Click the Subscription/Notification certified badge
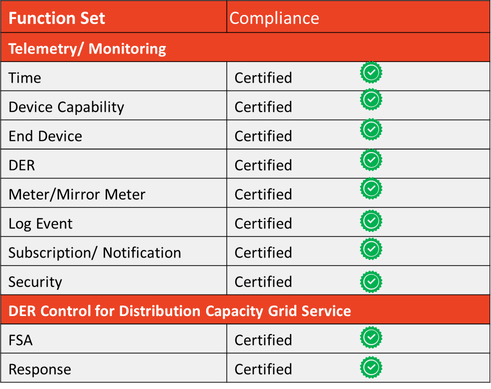This screenshot has height=389, width=491. pyautogui.click(x=371, y=249)
